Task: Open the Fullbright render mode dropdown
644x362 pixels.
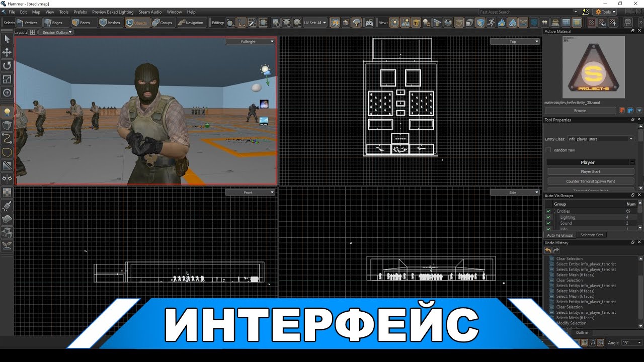Action: click(x=251, y=42)
